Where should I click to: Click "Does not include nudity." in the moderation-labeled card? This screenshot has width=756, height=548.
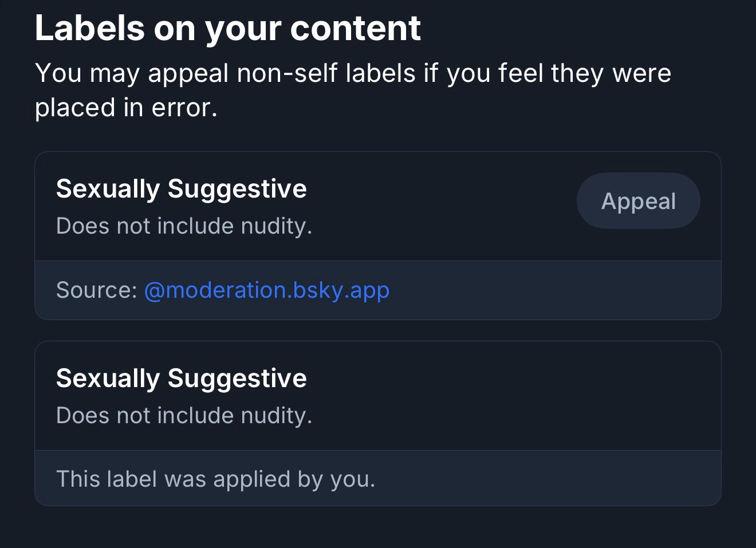184,226
